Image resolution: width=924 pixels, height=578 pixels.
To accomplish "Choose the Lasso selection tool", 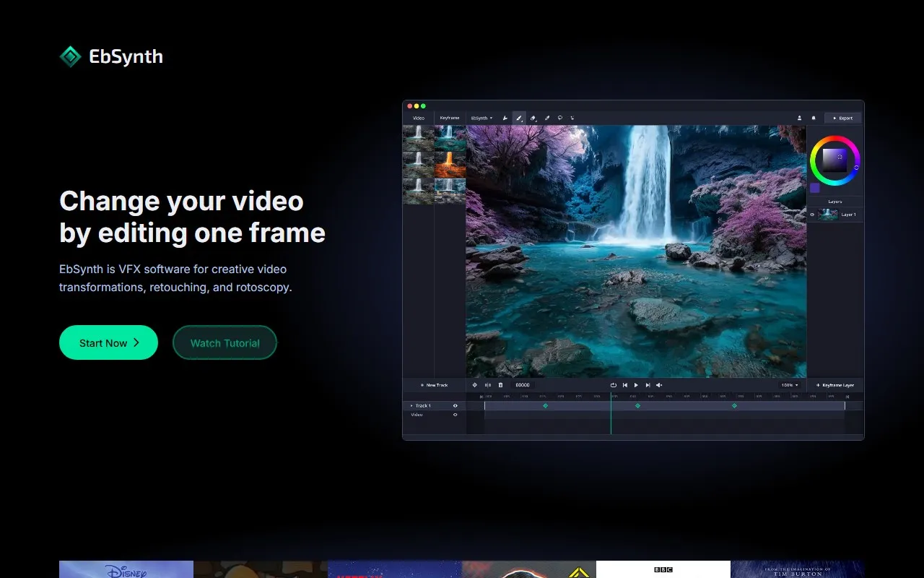I will [559, 118].
